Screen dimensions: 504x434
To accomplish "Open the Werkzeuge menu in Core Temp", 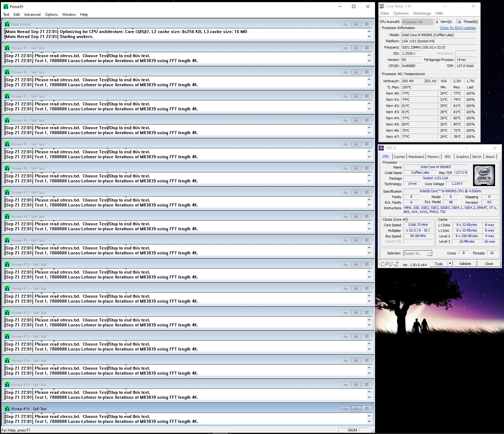I will (422, 13).
